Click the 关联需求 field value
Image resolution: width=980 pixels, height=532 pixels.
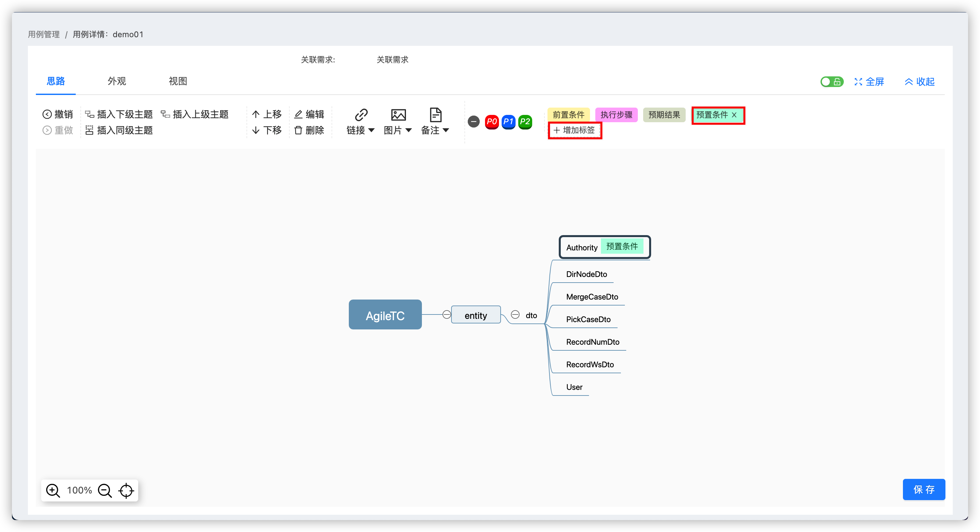click(x=392, y=59)
